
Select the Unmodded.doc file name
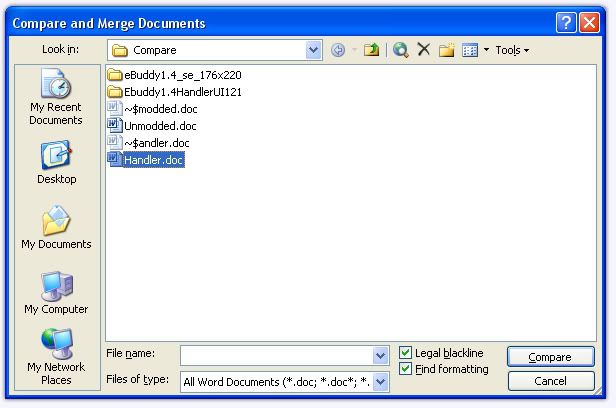(x=160, y=126)
